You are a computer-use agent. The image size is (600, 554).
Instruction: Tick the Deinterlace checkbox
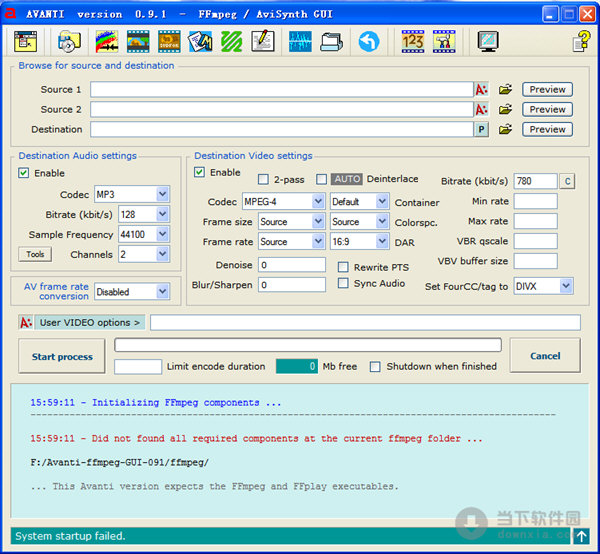pos(321,179)
